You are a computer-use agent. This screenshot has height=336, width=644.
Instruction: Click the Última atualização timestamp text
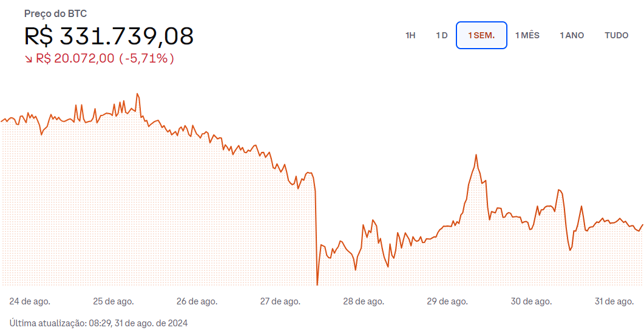coord(98,323)
